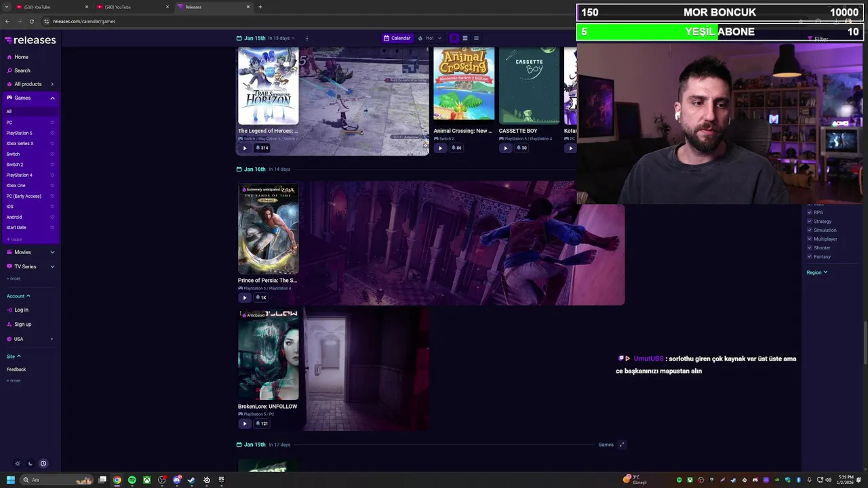Toggle the heart next to Xbox Series X
868x488 pixels.
[x=52, y=144]
